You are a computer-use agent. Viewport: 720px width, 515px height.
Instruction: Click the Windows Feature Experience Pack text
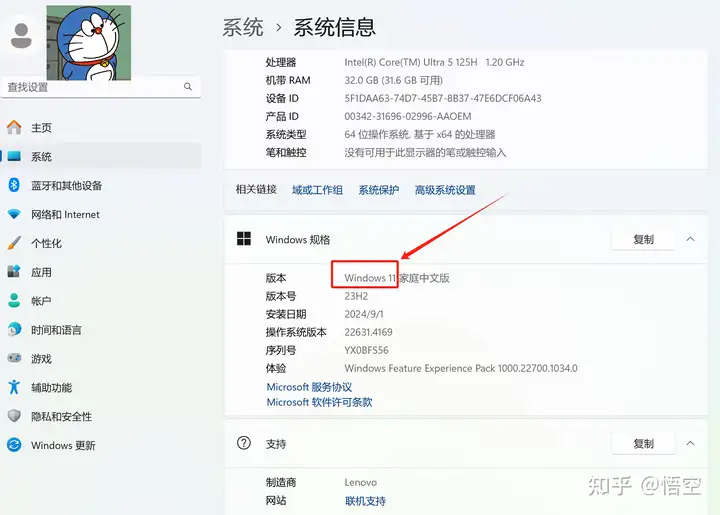coord(461,368)
